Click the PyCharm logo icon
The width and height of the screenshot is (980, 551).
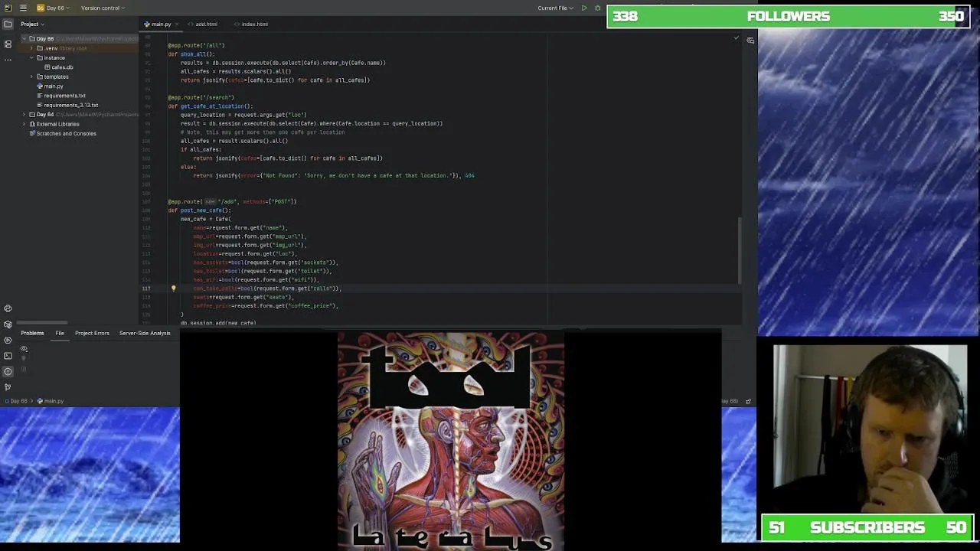click(x=8, y=8)
